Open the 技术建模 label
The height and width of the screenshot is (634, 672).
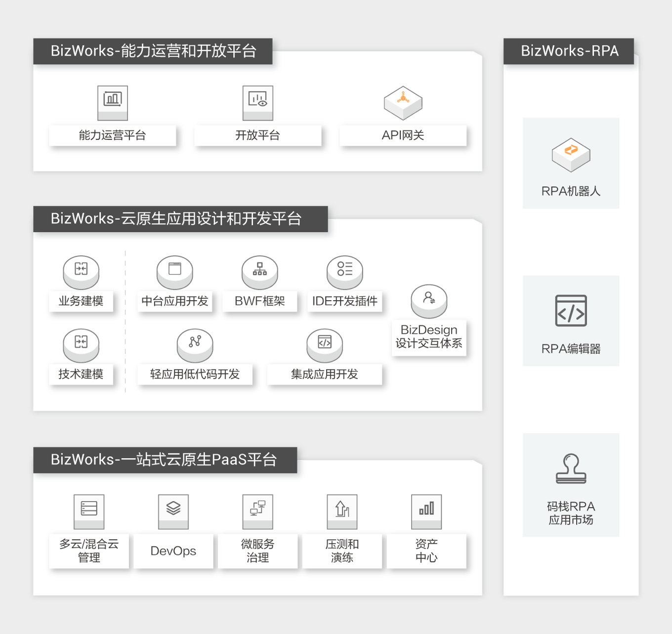[81, 374]
